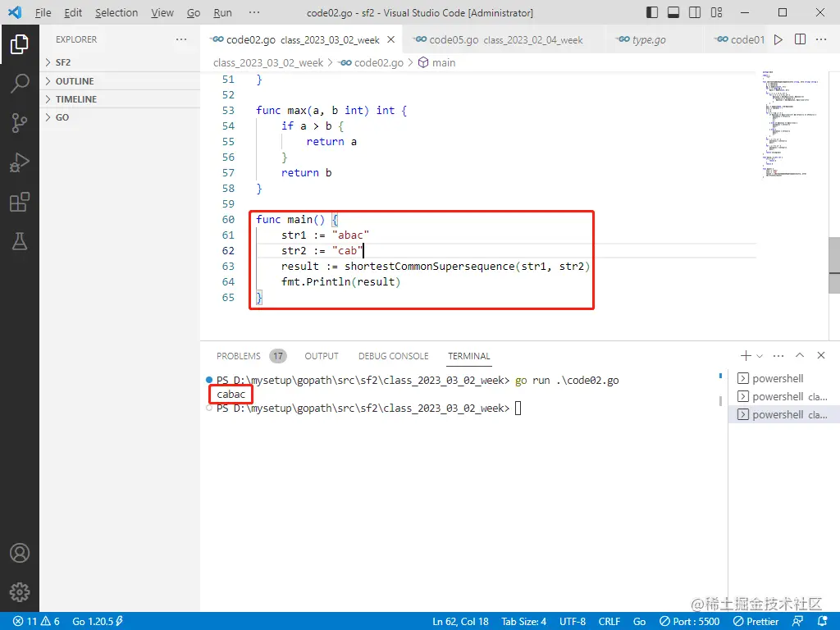This screenshot has width=840, height=630.
Task: Open the Run menu
Action: [222, 12]
